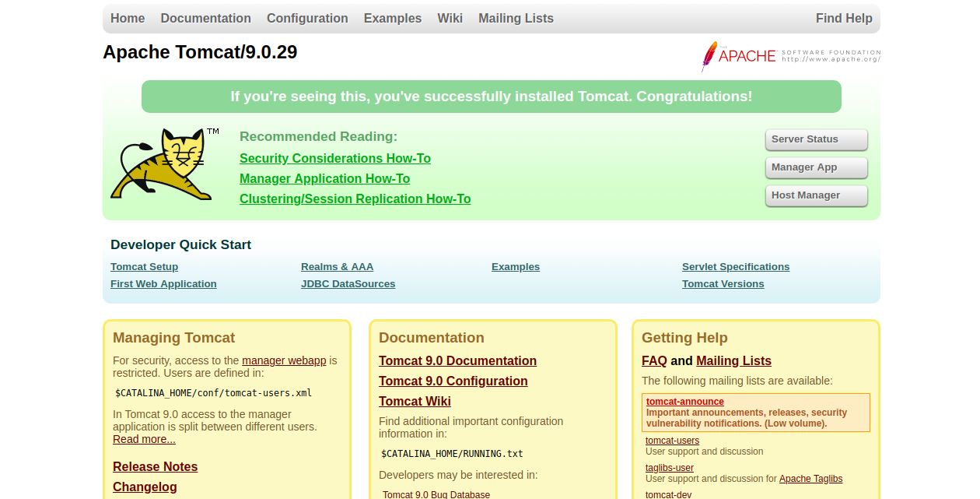
Task: Click the Server Status button
Action: 817,139
